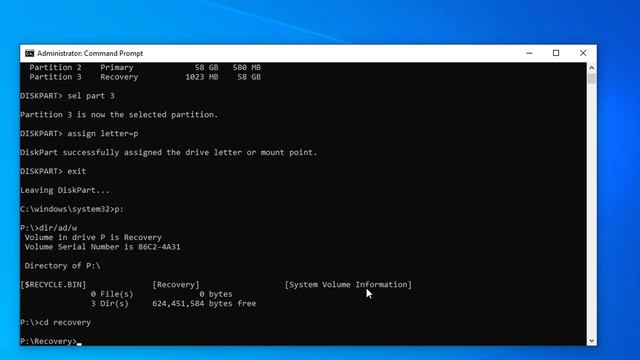Viewport: 640px width, 360px height.
Task: Click 'Volume Serial Number is 86C2-4A31'
Action: coord(102,247)
